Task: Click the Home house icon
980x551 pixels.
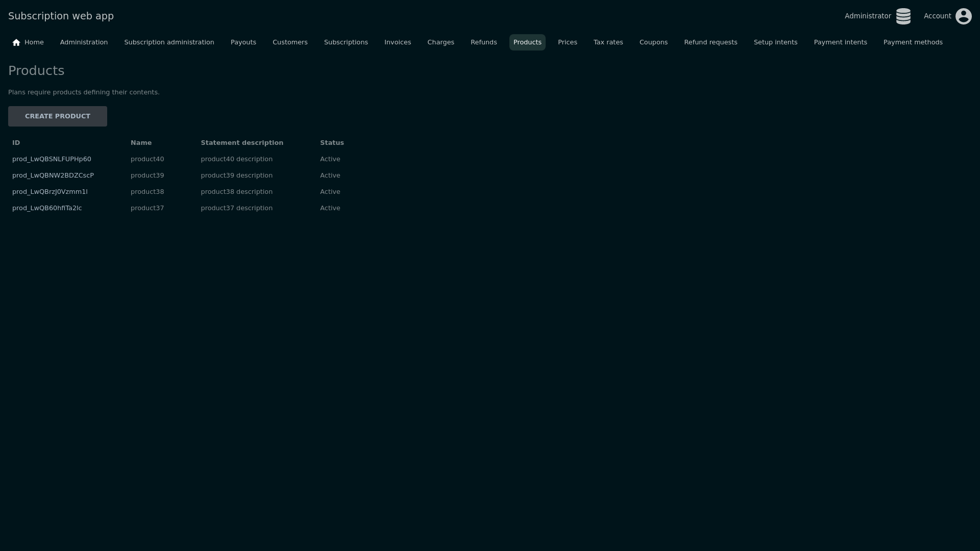Action: 16,42
